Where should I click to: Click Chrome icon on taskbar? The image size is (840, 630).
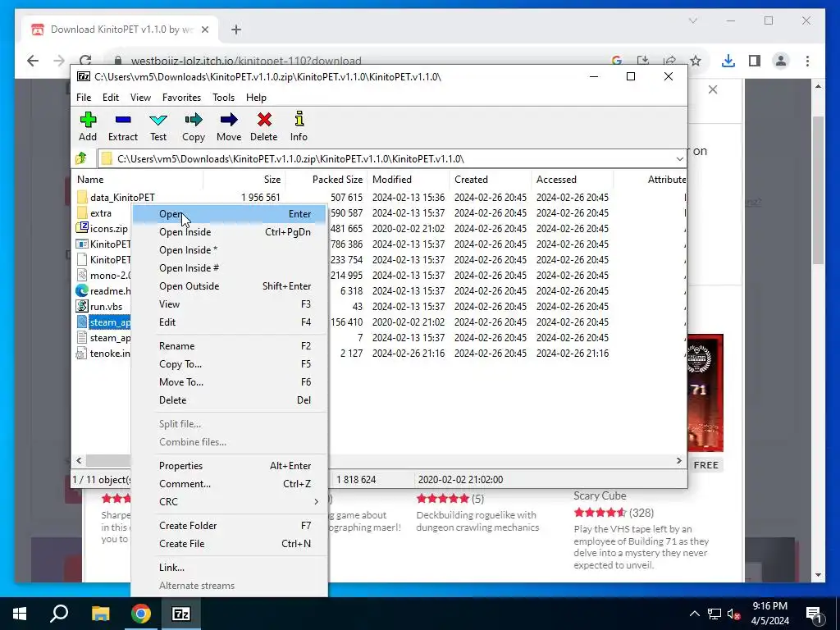[141, 614]
